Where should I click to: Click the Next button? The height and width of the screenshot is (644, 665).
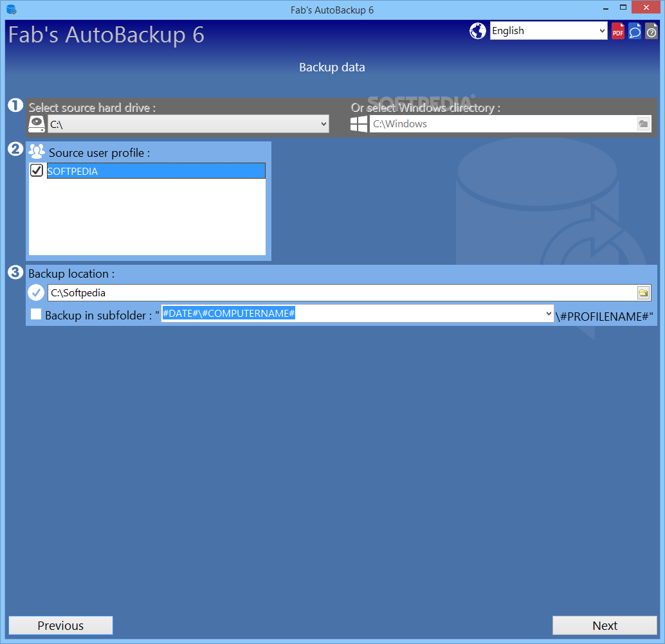tap(605, 625)
